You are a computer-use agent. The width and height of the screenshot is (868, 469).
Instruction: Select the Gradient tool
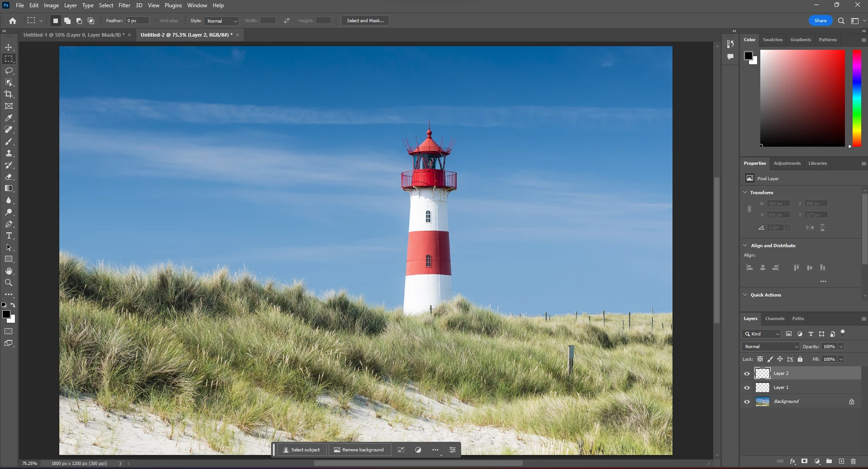[9, 188]
